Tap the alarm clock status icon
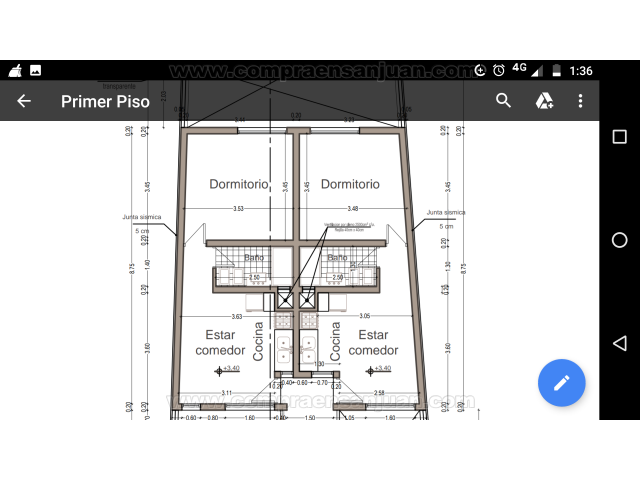 pos(498,71)
